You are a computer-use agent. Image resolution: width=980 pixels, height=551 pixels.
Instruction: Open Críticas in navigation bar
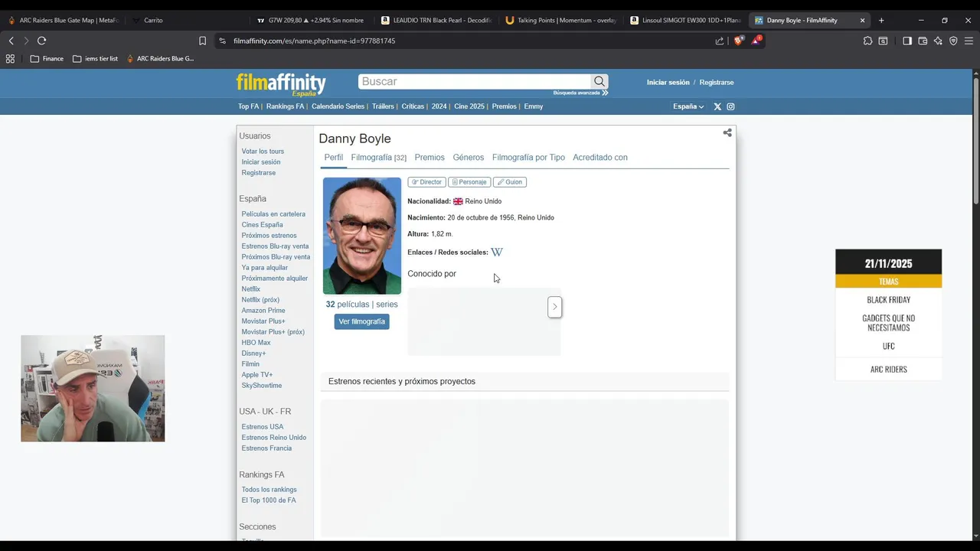pos(413,106)
